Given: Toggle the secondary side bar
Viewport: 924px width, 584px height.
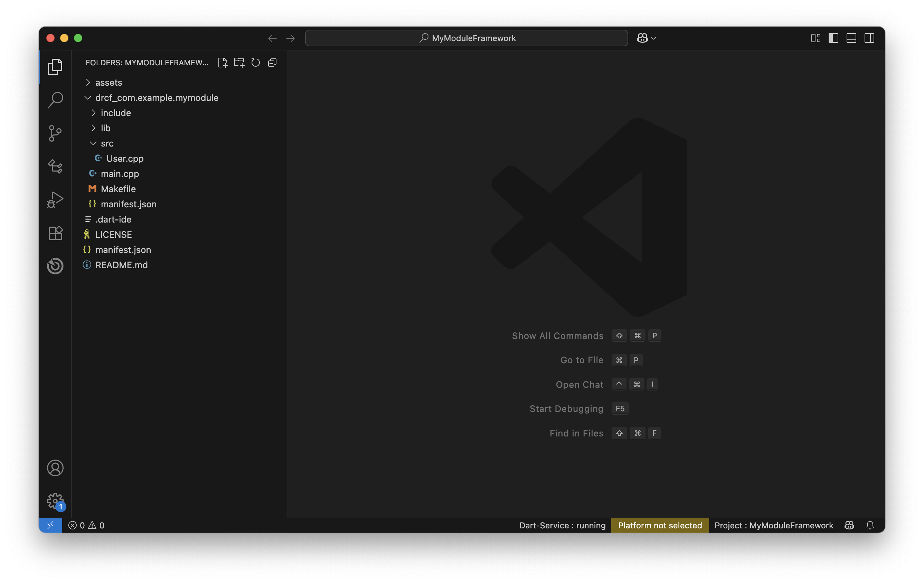Looking at the screenshot, I should (x=869, y=38).
